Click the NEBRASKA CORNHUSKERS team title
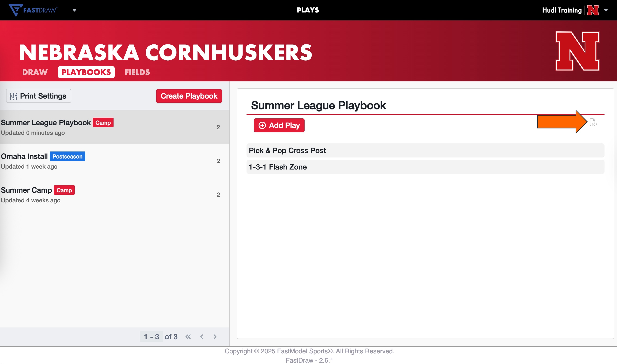 [x=165, y=52]
